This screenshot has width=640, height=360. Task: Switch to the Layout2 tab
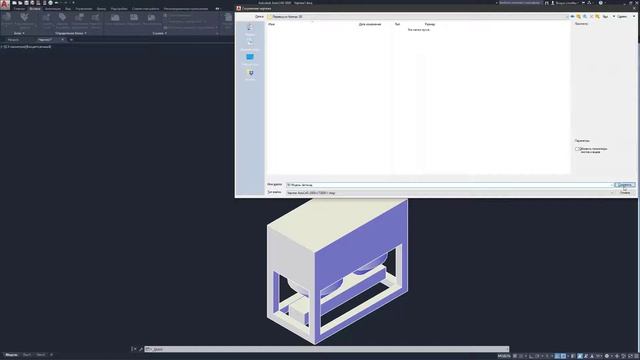[x=41, y=355]
